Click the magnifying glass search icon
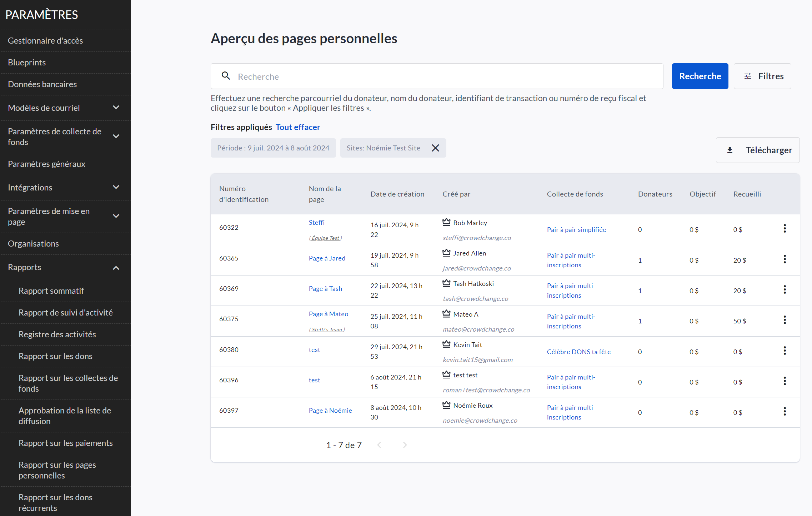Screen dimensions: 812x516 point(226,76)
